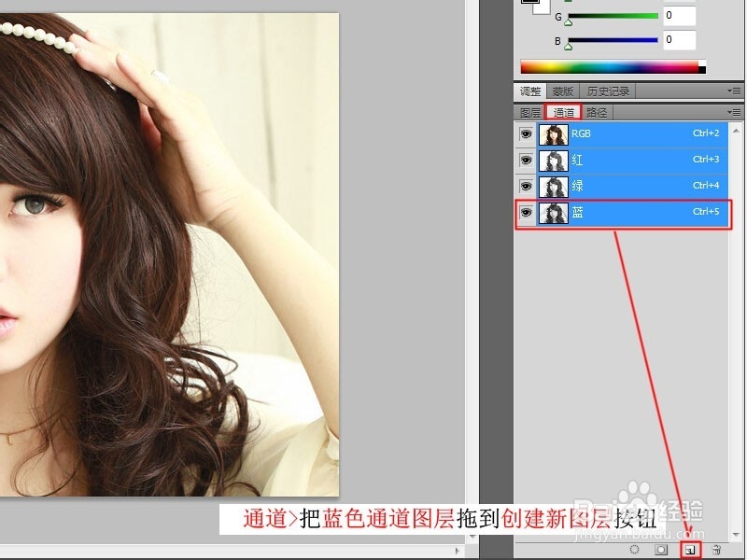Screen dimensions: 747x560
Task: Click the channels panel scroll-up arrow
Action: coord(736,130)
